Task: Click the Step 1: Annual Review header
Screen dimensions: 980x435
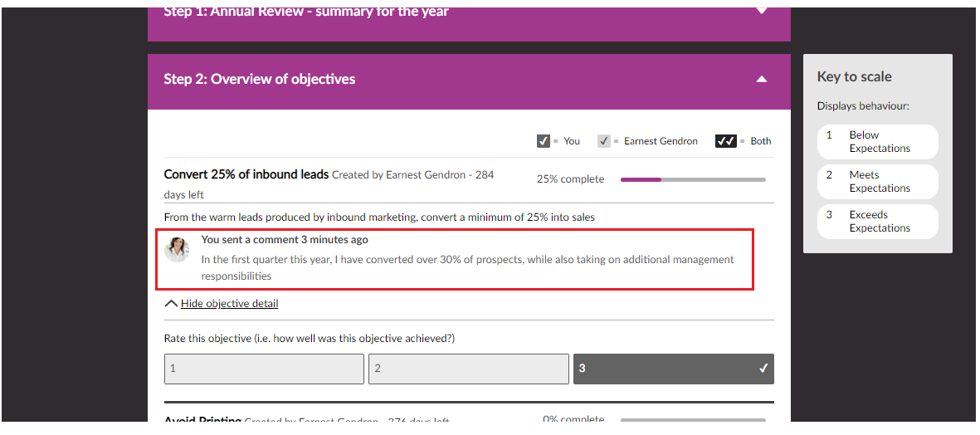Action: click(306, 12)
